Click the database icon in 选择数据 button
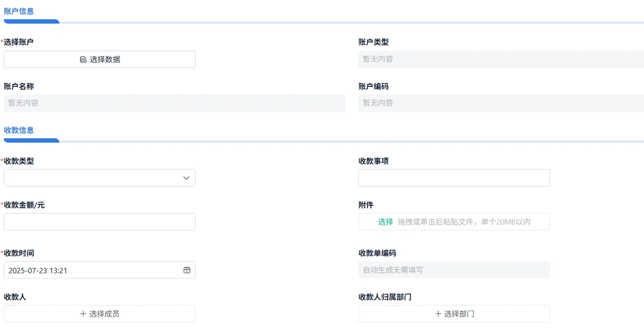Image resolution: width=644 pixels, height=333 pixels. tap(83, 60)
